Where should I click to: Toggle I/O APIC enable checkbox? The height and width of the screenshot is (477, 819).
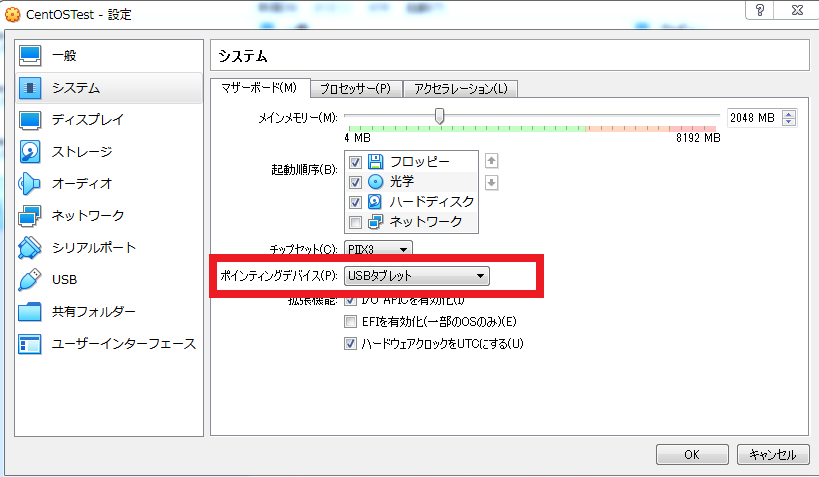click(350, 300)
